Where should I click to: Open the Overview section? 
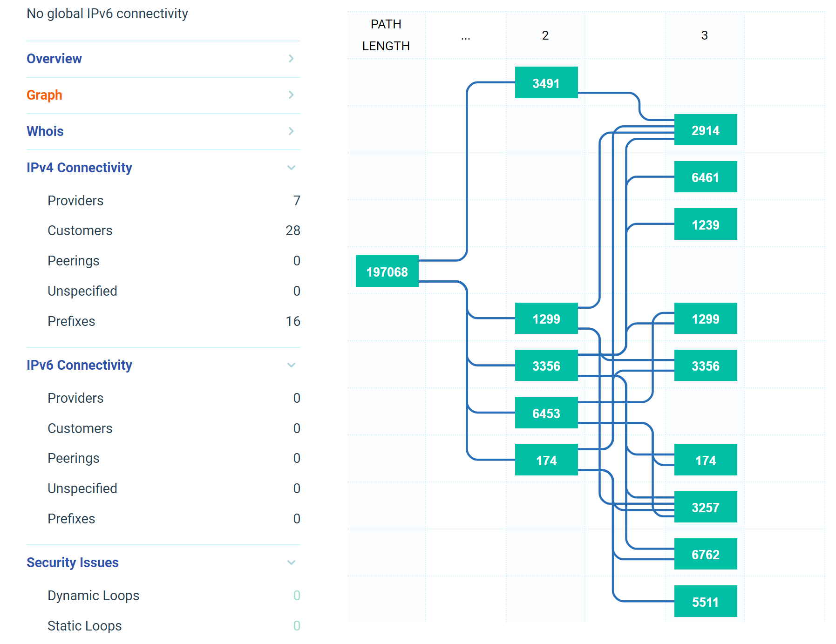(x=54, y=59)
